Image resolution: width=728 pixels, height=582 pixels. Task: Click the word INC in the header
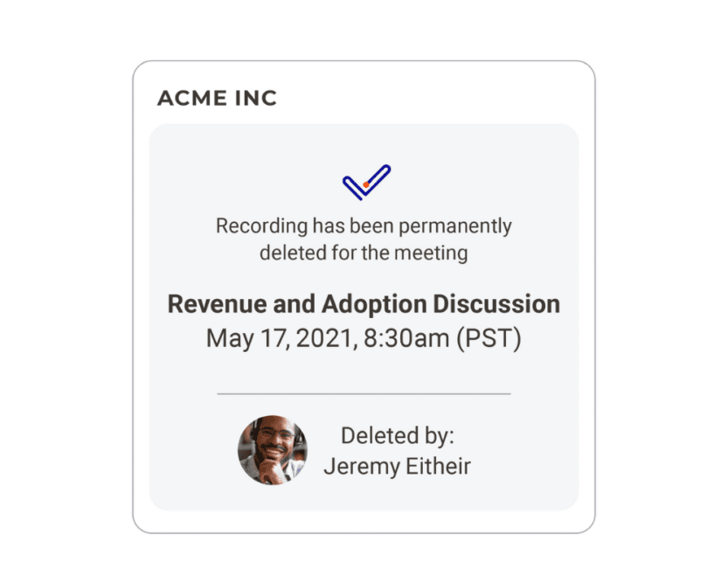(256, 99)
